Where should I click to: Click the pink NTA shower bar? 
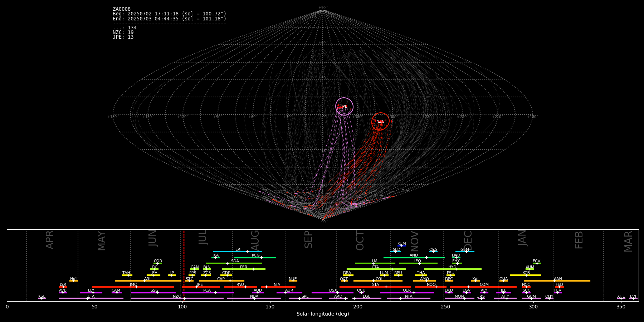[409, 298]
